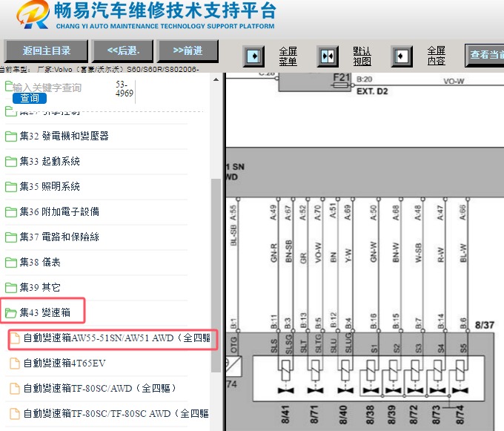Click the 8/72 label at diagram bottom

[x=414, y=415]
